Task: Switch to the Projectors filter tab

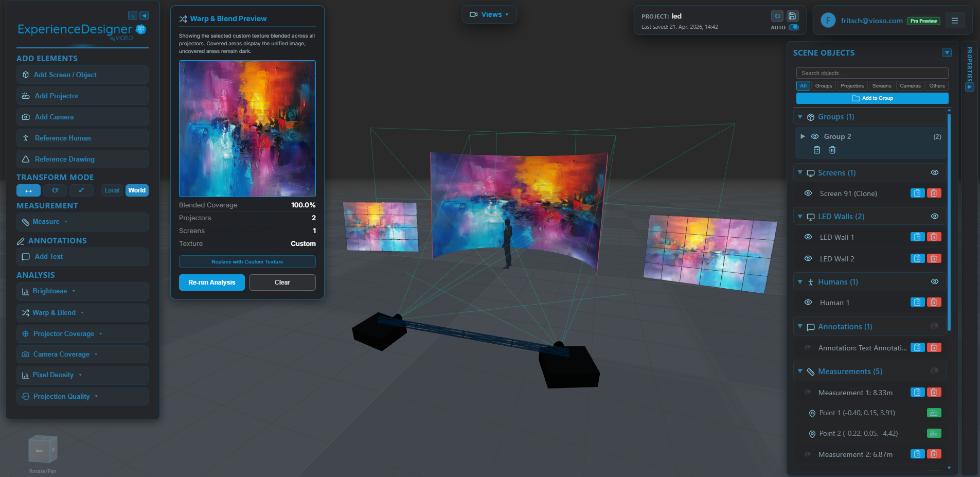Action: 852,85
